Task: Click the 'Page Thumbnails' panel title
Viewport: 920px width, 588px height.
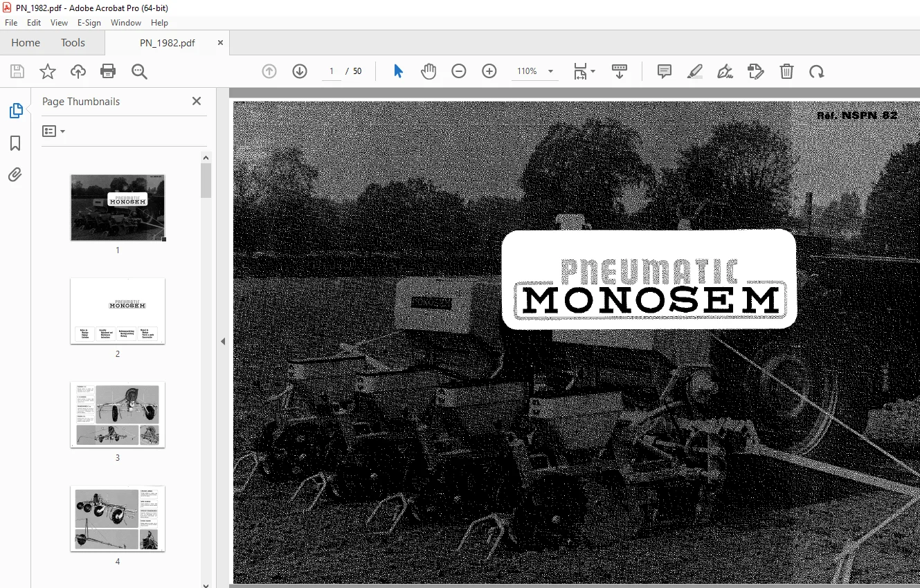Action: click(81, 102)
